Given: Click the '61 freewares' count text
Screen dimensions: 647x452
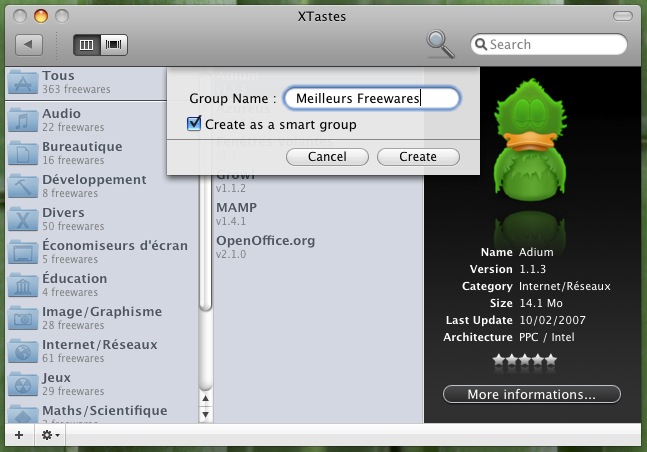Looking at the screenshot, I should coord(73,358).
